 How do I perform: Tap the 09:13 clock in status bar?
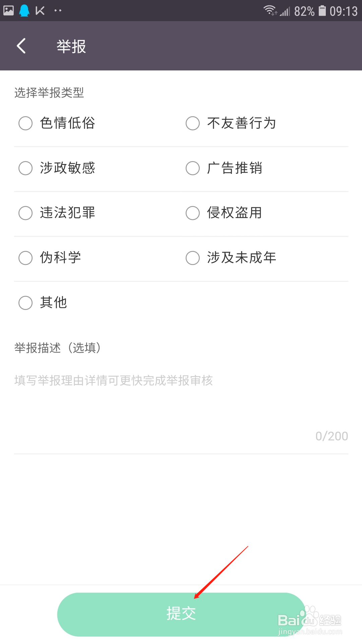[x=344, y=11]
